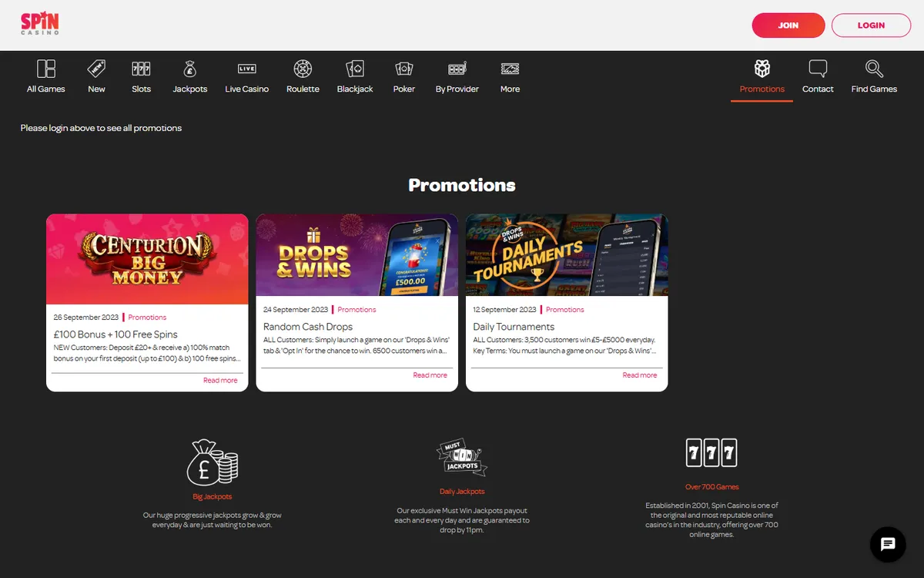
Task: Open the Live Casino icon
Action: (247, 69)
